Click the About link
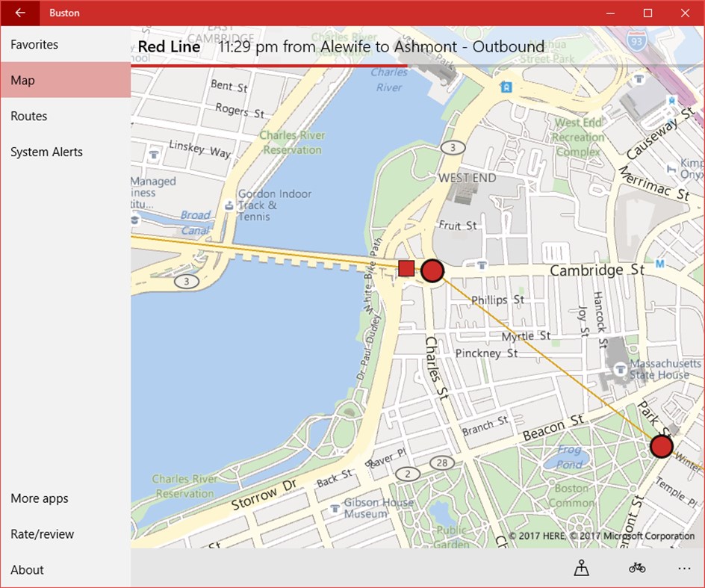The image size is (705, 588). [x=27, y=570]
